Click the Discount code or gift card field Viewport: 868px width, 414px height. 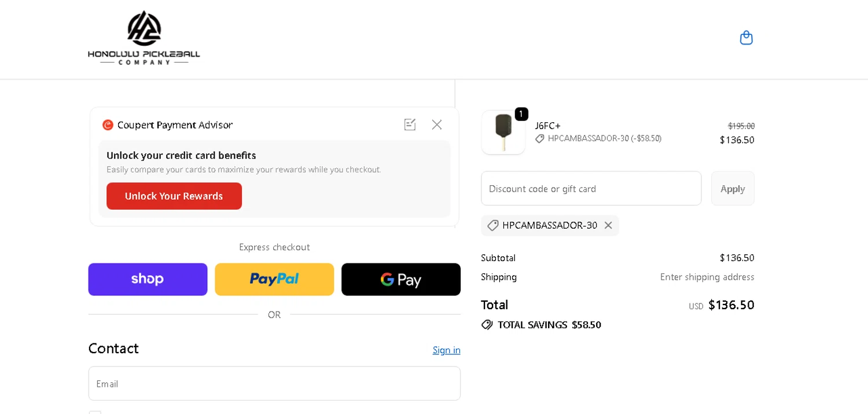(591, 189)
